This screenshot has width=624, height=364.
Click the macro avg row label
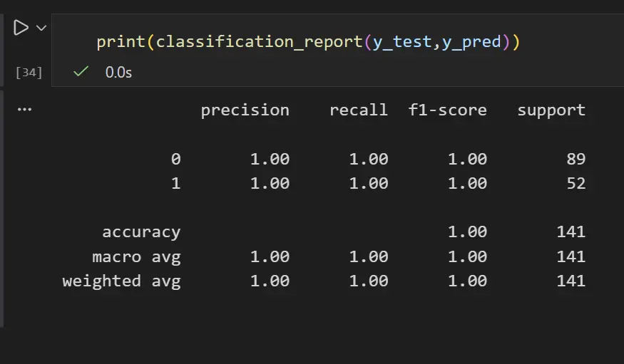[136, 256]
